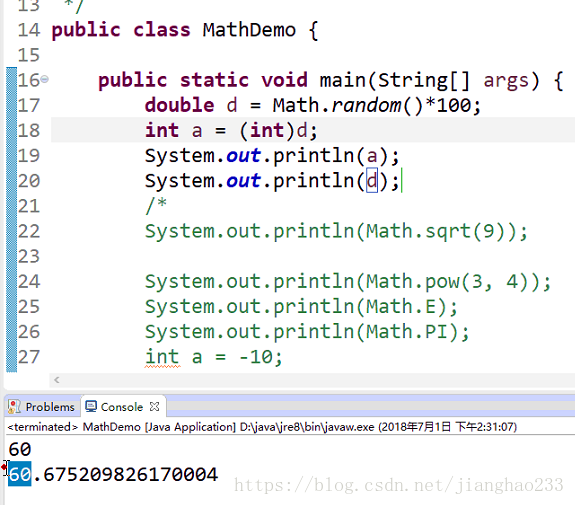Image resolution: width=575 pixels, height=505 pixels.
Task: Click the main method name on line 16
Action: pyautogui.click(x=343, y=80)
